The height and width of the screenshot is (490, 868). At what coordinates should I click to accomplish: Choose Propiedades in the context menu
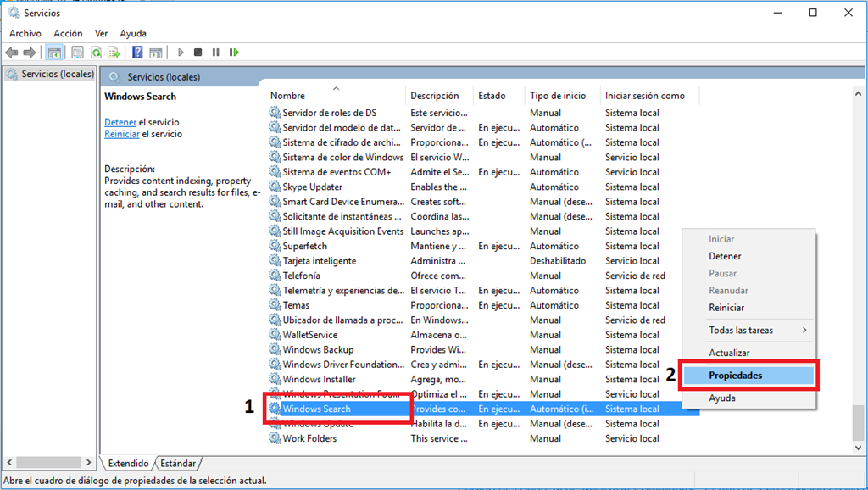click(748, 376)
